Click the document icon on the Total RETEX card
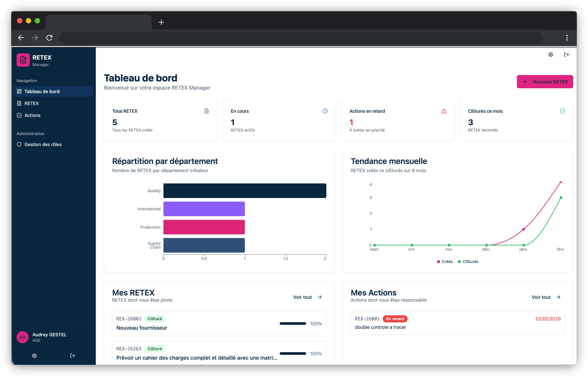Screen dimensions: 588x376 (x=207, y=111)
